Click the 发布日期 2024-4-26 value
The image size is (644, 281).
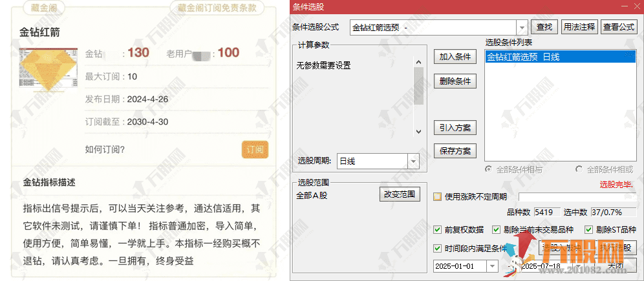(147, 99)
